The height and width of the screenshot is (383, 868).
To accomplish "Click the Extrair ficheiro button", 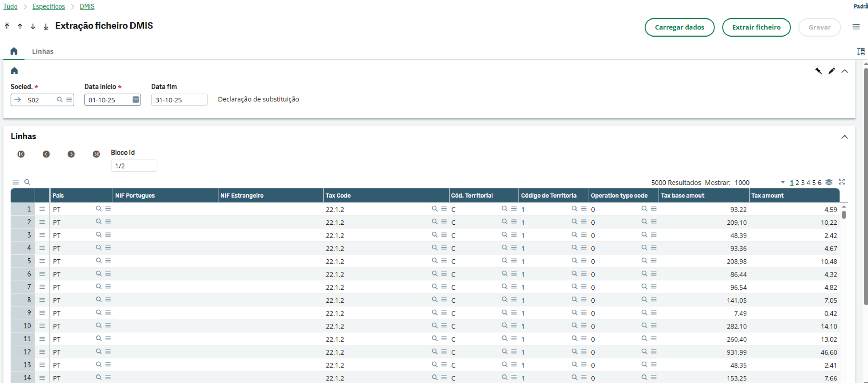I will coord(756,27).
